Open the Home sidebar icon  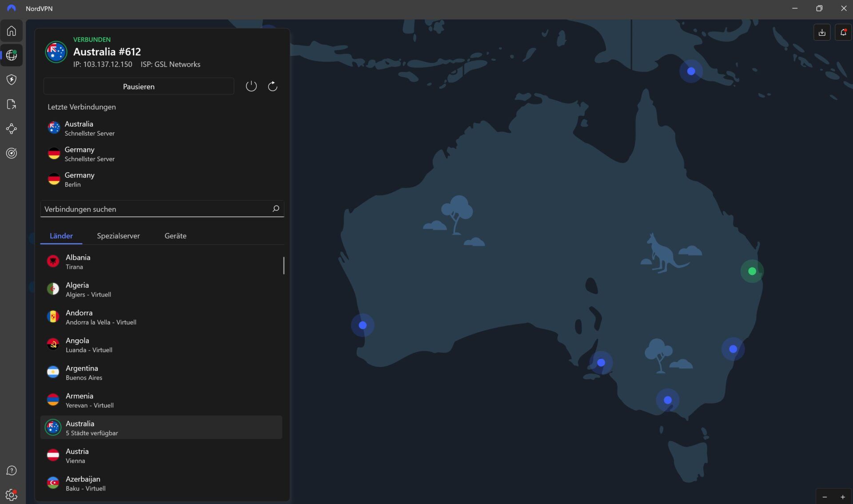click(12, 31)
